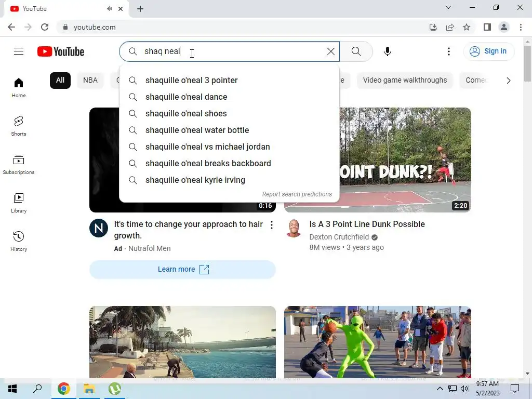
Task: Open Shorts from the sidebar
Action: 19,126
